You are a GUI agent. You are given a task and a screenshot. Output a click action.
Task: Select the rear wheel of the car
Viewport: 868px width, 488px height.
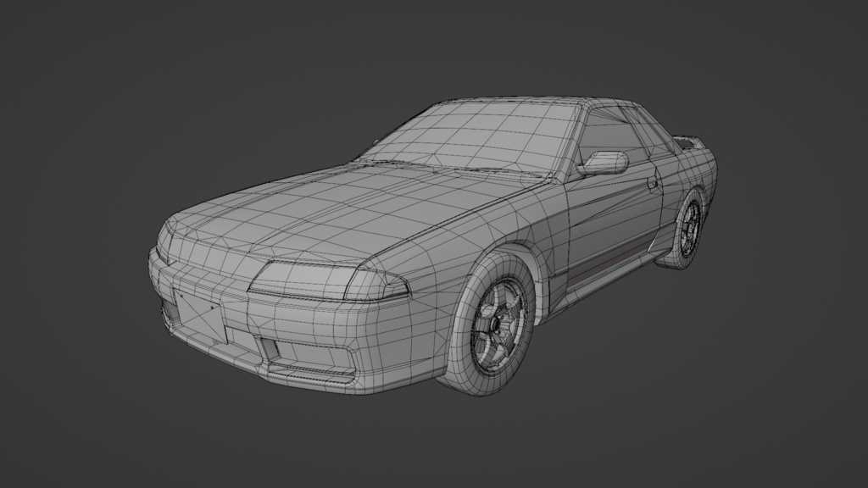pos(686,229)
